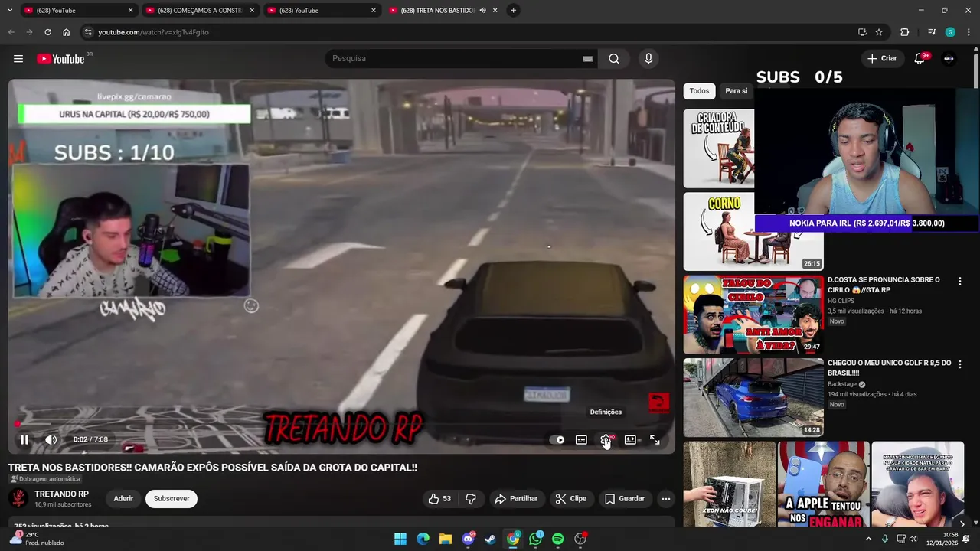
Task: Toggle subtitles in video player
Action: click(581, 440)
